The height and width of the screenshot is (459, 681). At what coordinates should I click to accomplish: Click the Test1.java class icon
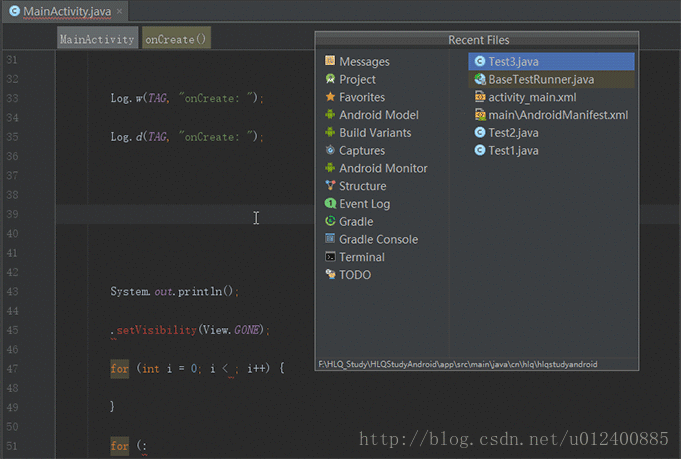coord(480,150)
